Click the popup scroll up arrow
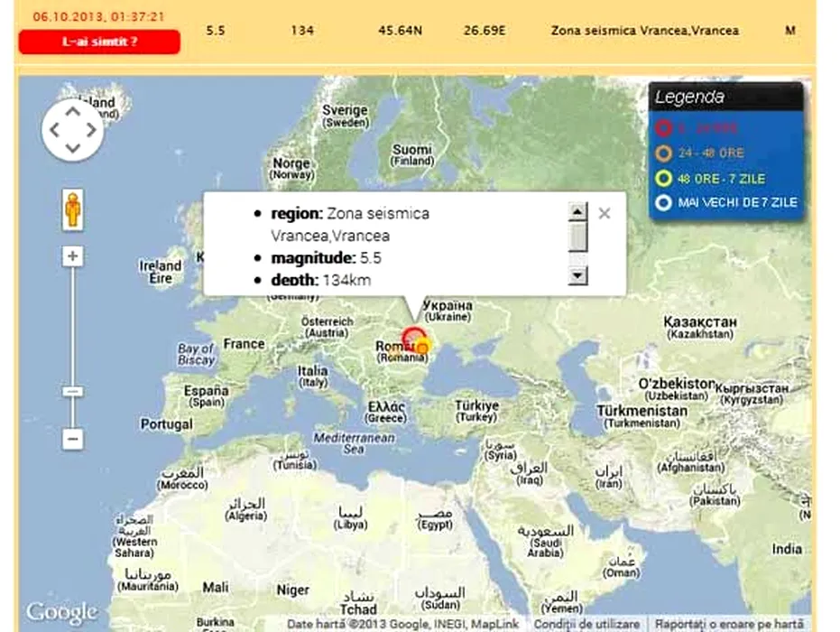 pos(577,212)
